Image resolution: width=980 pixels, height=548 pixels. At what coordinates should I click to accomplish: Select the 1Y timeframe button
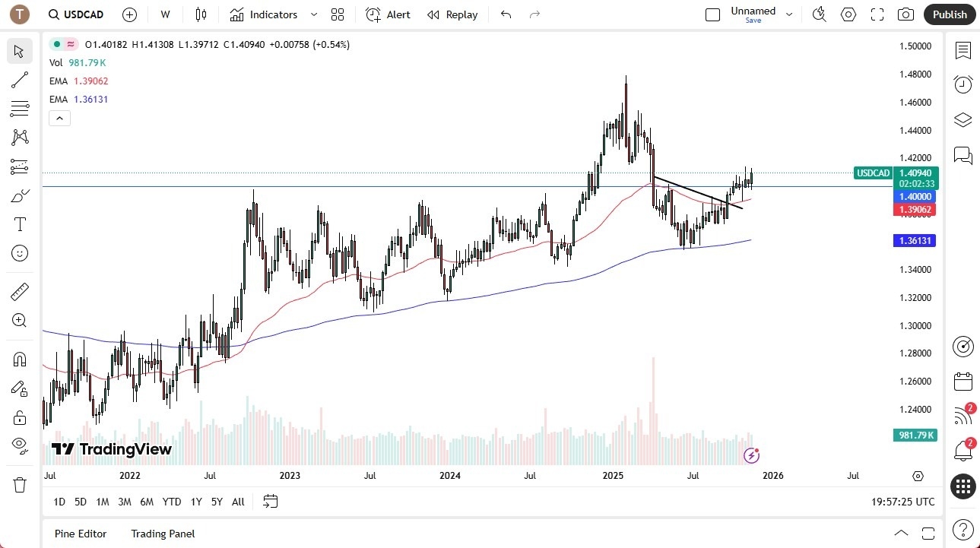pos(195,502)
